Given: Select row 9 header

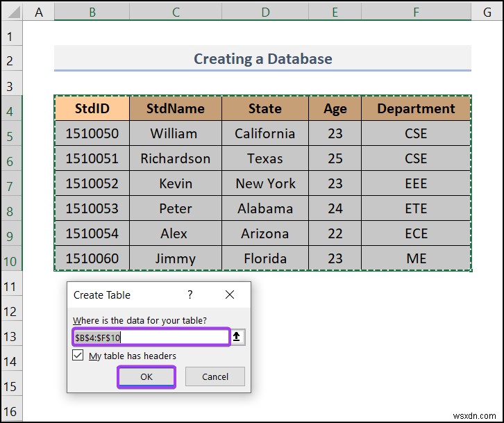Looking at the screenshot, I should tap(12, 233).
